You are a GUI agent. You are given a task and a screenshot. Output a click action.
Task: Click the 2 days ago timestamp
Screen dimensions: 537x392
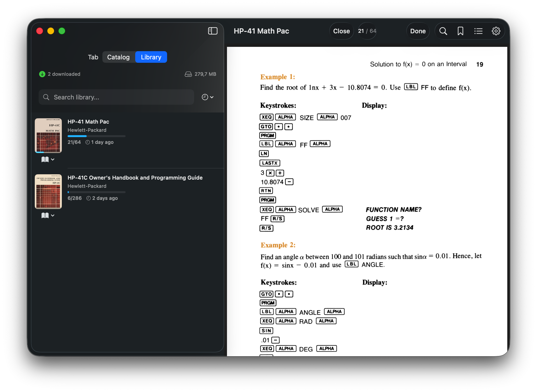click(x=102, y=198)
